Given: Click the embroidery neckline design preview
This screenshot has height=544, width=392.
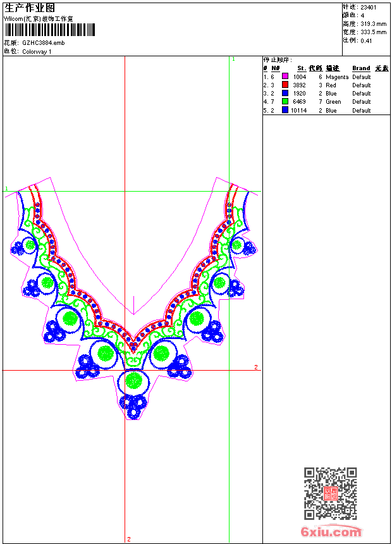Looking at the screenshot, I should [133, 299].
